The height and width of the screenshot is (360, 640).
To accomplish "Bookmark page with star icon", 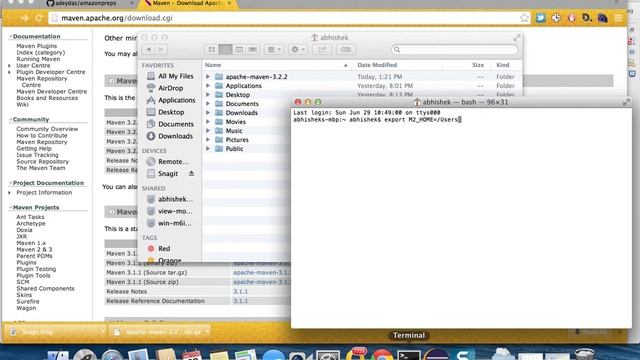I will coord(524,18).
